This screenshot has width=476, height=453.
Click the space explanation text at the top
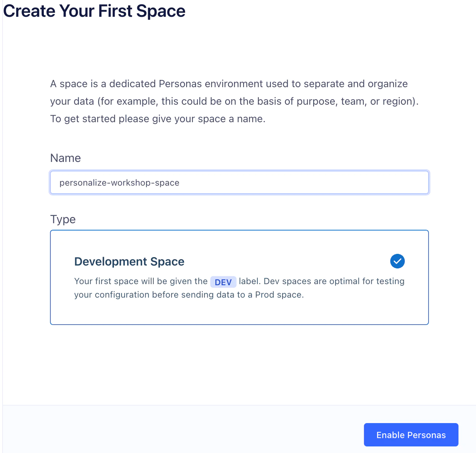click(235, 101)
